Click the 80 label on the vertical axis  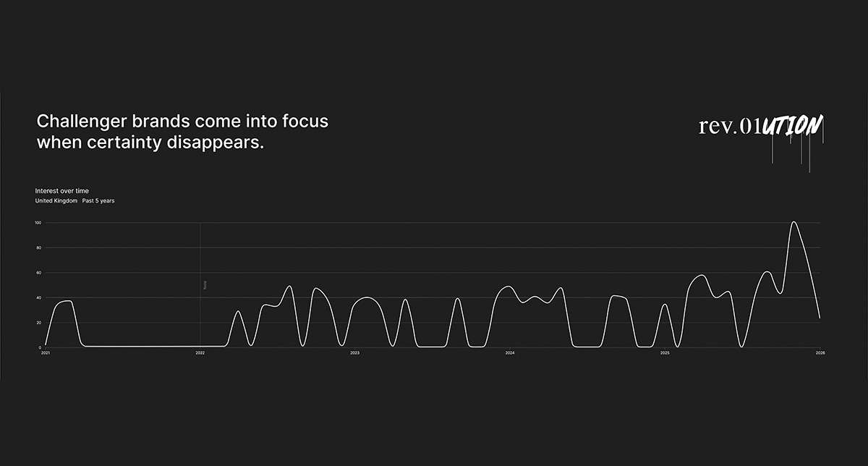pos(38,247)
